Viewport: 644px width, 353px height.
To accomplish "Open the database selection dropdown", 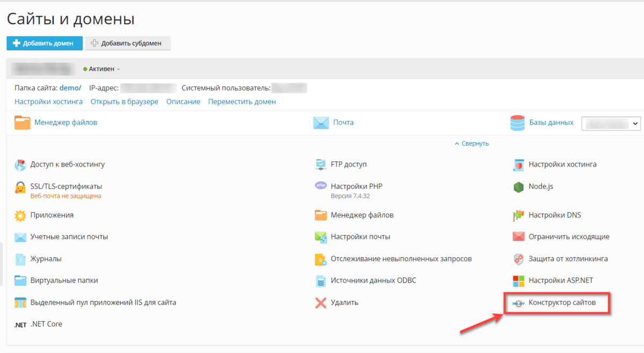I will 611,124.
